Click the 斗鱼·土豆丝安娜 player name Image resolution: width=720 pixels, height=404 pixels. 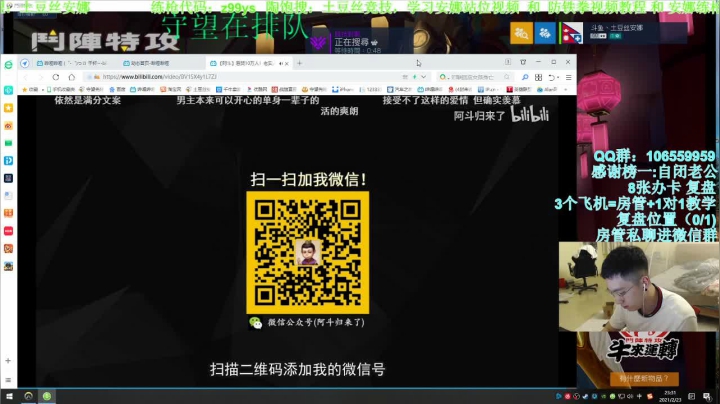(x=617, y=28)
